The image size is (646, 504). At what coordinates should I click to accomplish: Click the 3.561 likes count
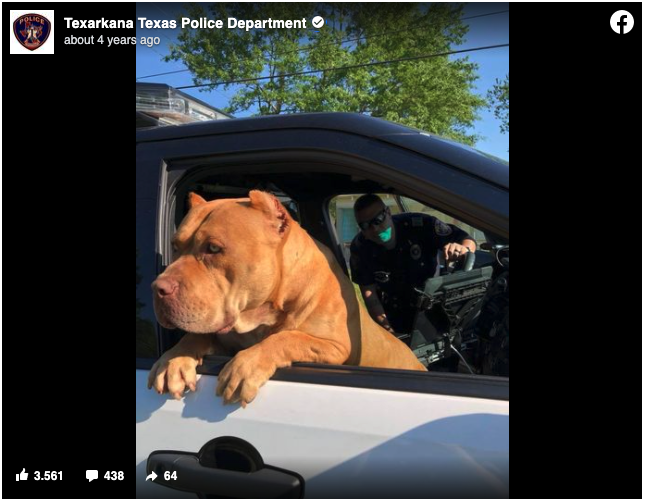coord(48,476)
